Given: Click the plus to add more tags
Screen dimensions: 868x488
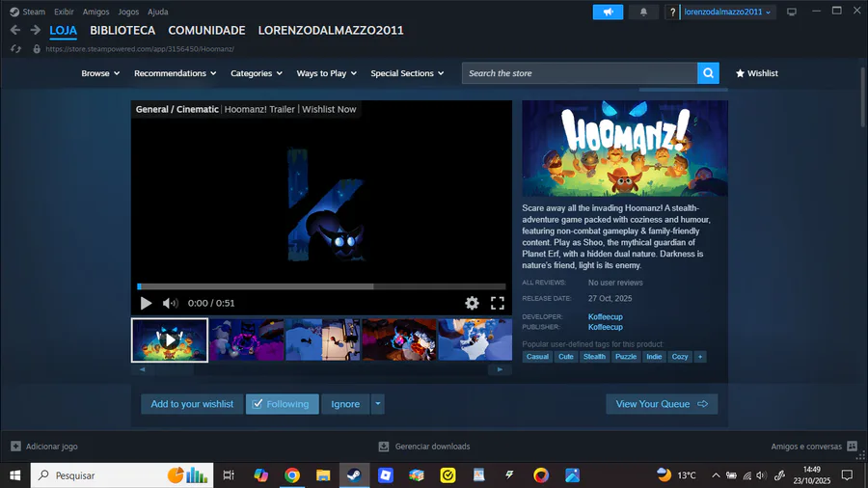Looking at the screenshot, I should [x=700, y=357].
